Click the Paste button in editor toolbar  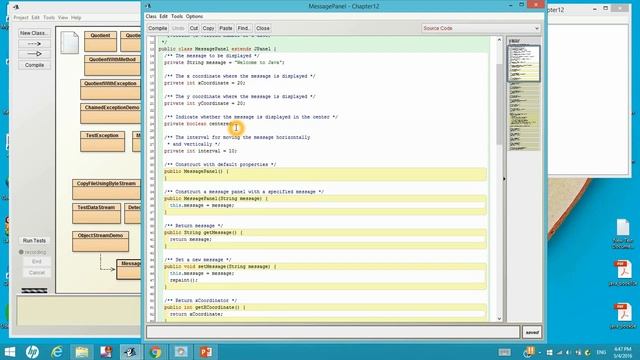[x=226, y=28]
